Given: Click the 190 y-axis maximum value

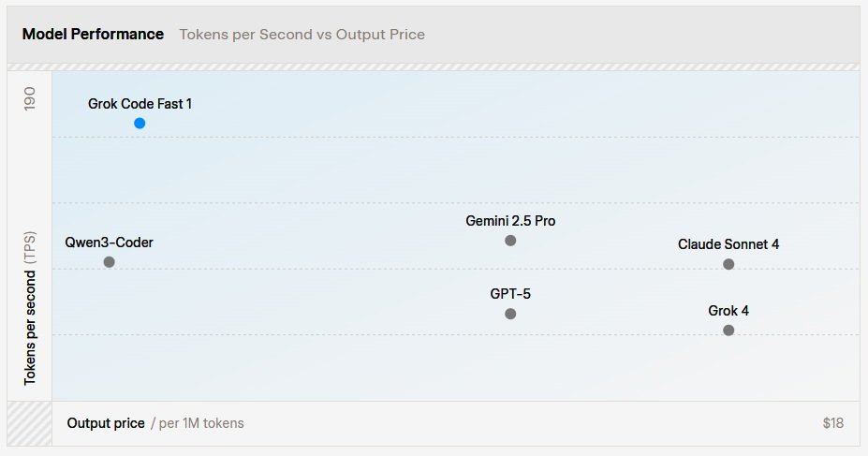Looking at the screenshot, I should pyautogui.click(x=29, y=101).
